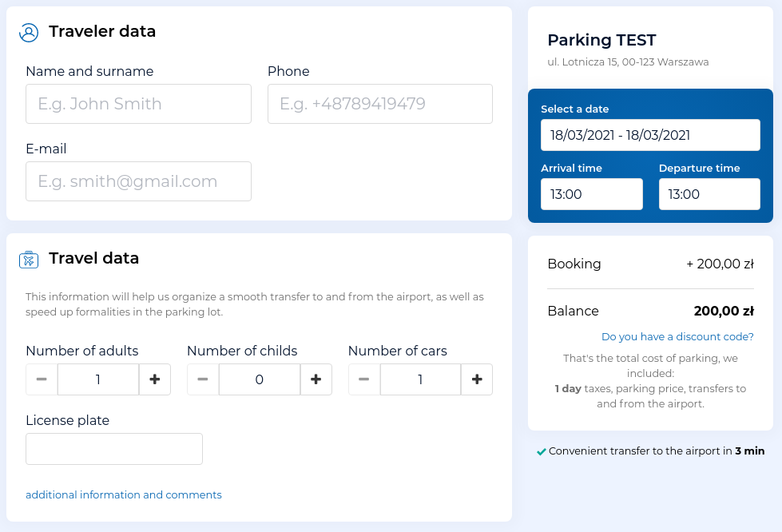The width and height of the screenshot is (782, 532).
Task: Select the E-mail input field
Action: 138,181
